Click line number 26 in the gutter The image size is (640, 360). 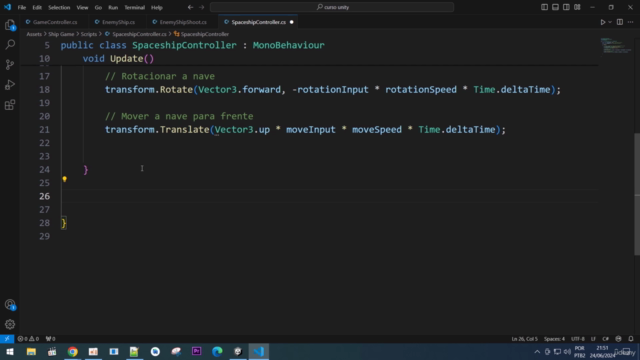click(x=44, y=196)
